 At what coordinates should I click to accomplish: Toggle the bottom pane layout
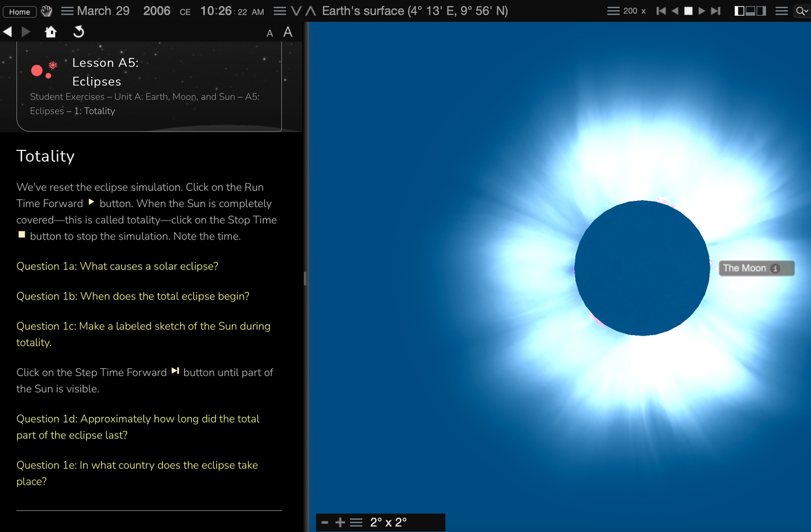click(750, 11)
